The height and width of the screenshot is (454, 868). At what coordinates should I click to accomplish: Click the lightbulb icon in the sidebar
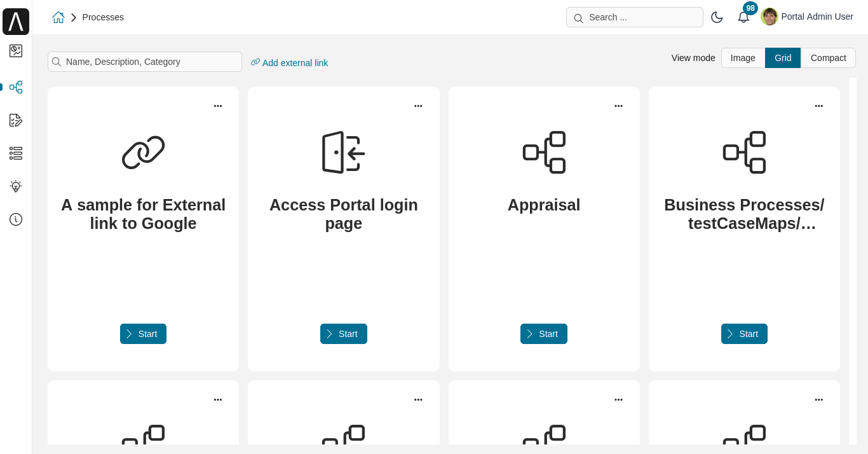pyautogui.click(x=16, y=186)
